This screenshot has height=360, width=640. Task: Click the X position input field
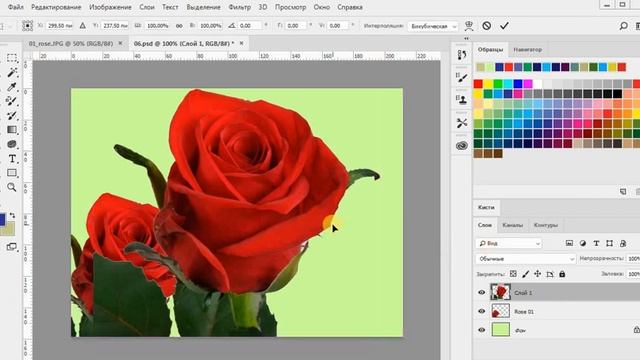(x=60, y=26)
